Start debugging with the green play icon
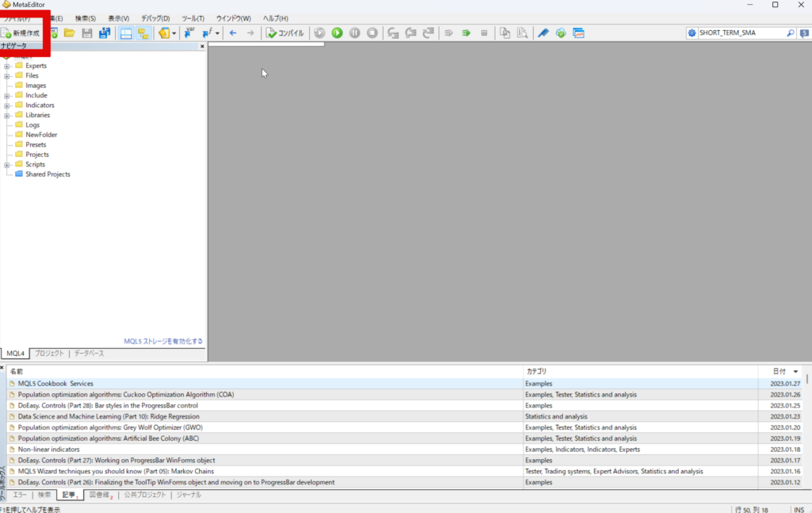This screenshot has width=812, height=513. (x=337, y=33)
